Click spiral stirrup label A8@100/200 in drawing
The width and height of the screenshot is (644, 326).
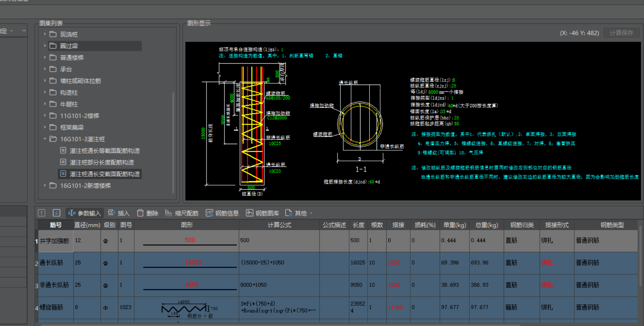(278, 98)
